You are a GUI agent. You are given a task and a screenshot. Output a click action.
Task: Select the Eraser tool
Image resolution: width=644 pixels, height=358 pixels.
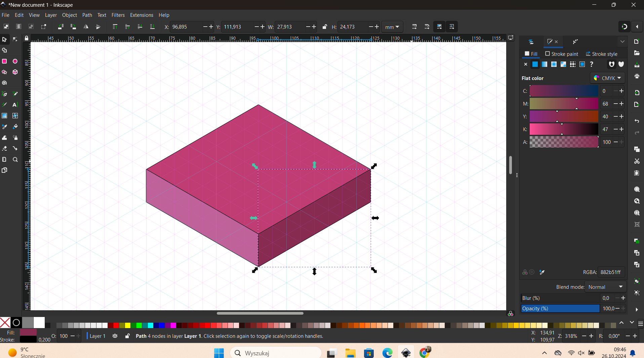pos(4,149)
